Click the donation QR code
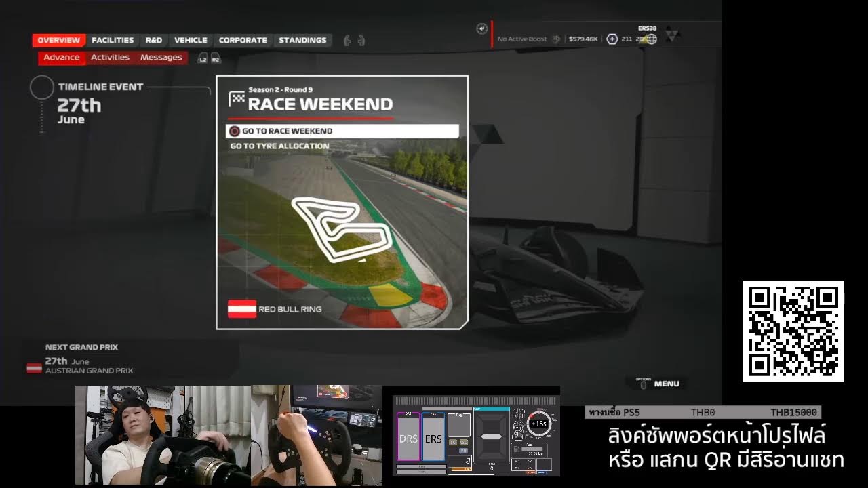868x488 pixels. point(793,331)
